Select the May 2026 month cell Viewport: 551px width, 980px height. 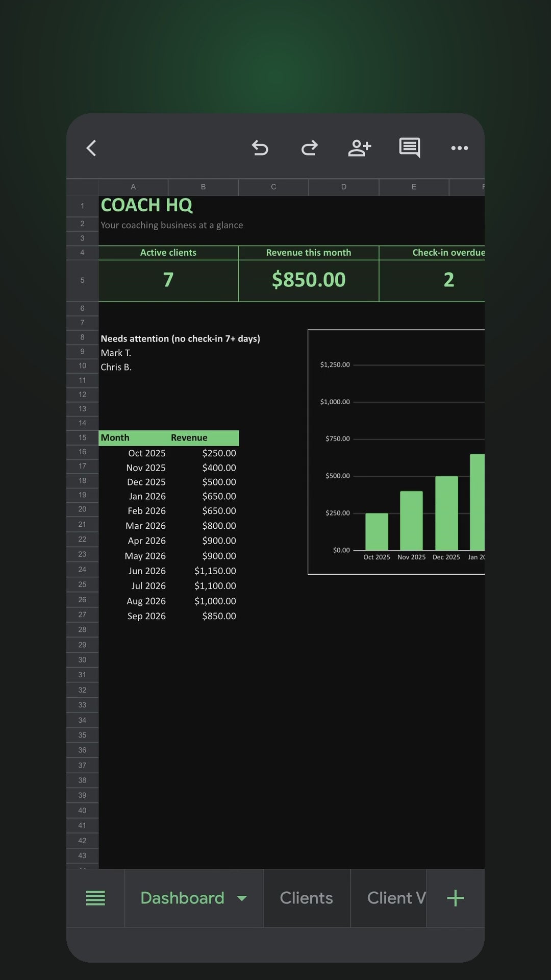click(133, 556)
